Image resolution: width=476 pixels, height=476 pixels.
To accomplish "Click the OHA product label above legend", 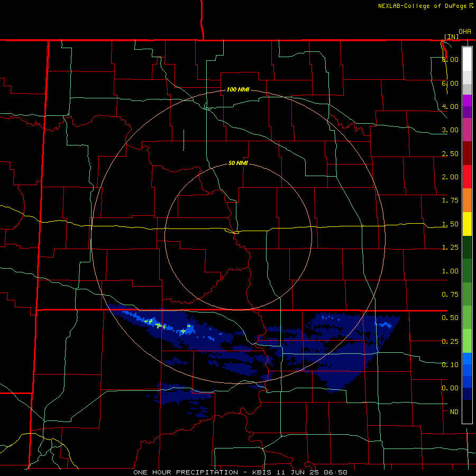I will click(465, 32).
